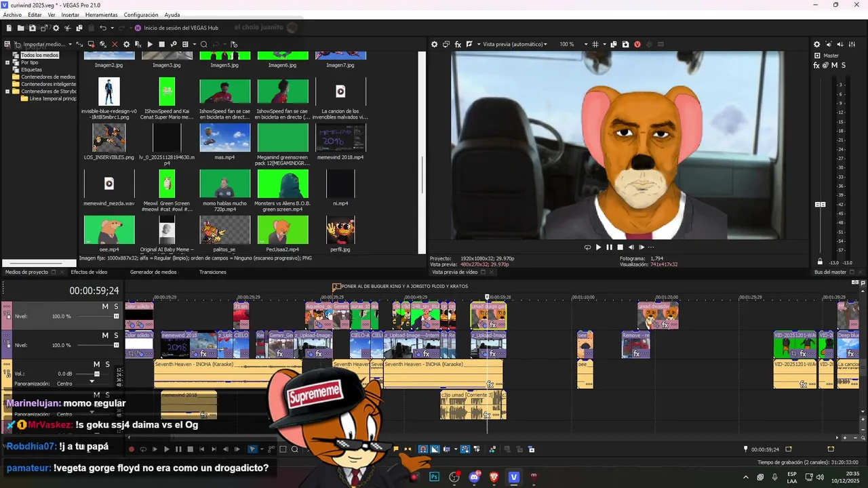This screenshot has width=868, height=488.
Task: Copy snapshot to clipboard in preview toolbar
Action: tap(614, 44)
